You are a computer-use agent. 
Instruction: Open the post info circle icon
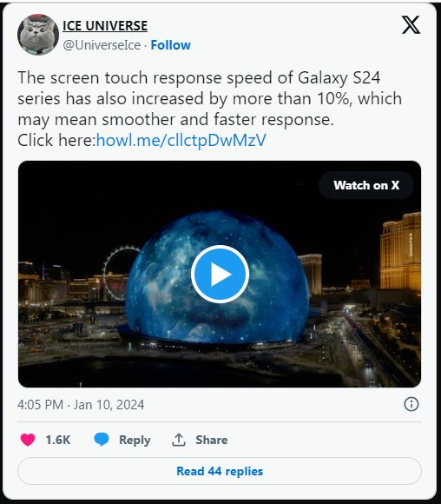coord(411,404)
